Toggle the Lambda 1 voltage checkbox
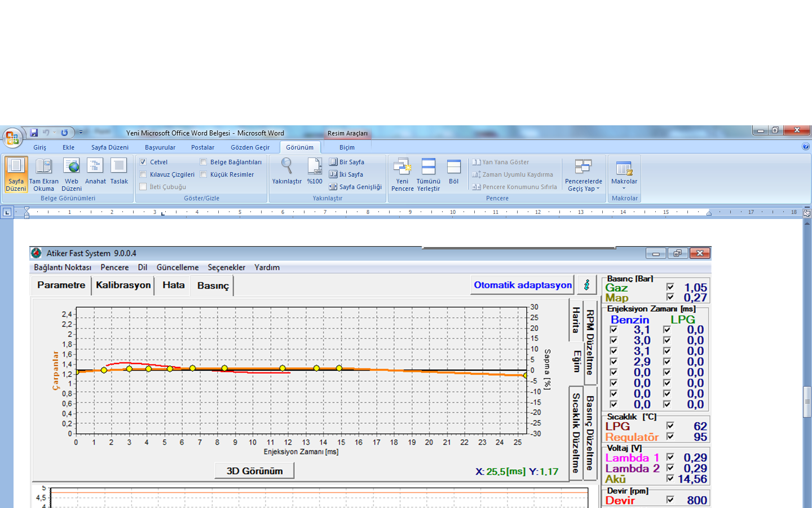The width and height of the screenshot is (812, 508). 670,457
